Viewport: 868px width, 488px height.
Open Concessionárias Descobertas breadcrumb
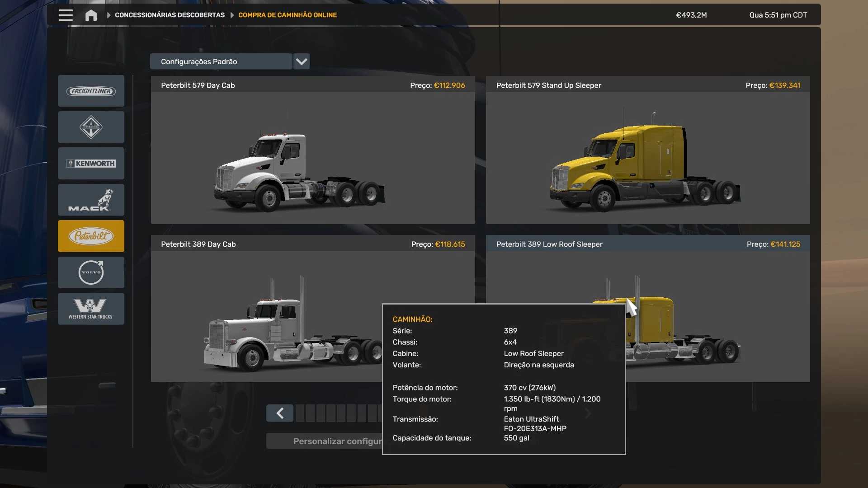(x=170, y=15)
